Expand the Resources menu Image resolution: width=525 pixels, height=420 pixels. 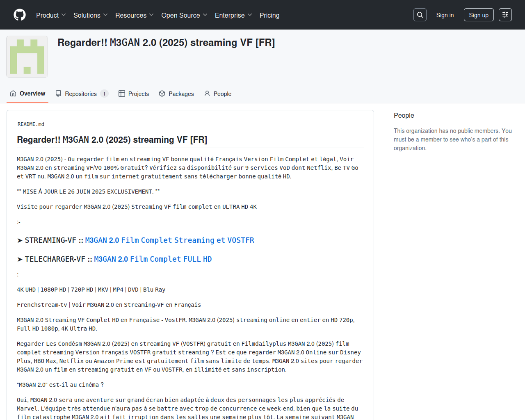(135, 15)
